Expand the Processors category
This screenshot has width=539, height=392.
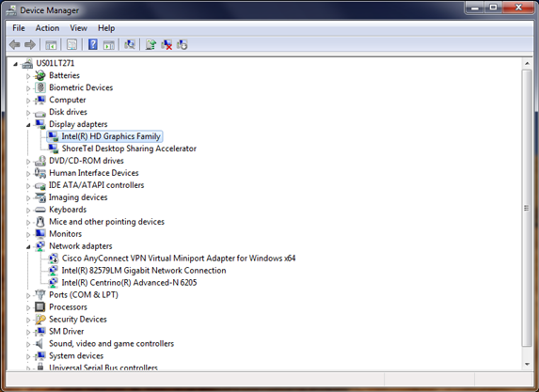pos(28,307)
